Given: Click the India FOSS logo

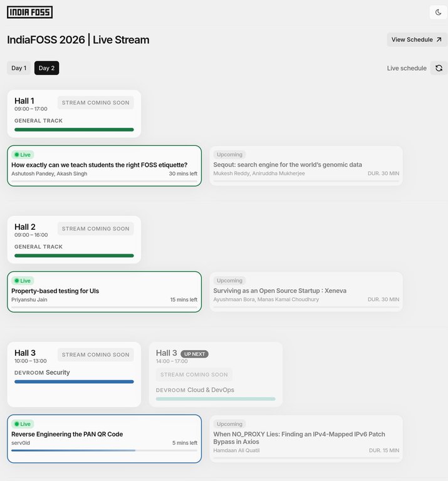Looking at the screenshot, I should (30, 13).
